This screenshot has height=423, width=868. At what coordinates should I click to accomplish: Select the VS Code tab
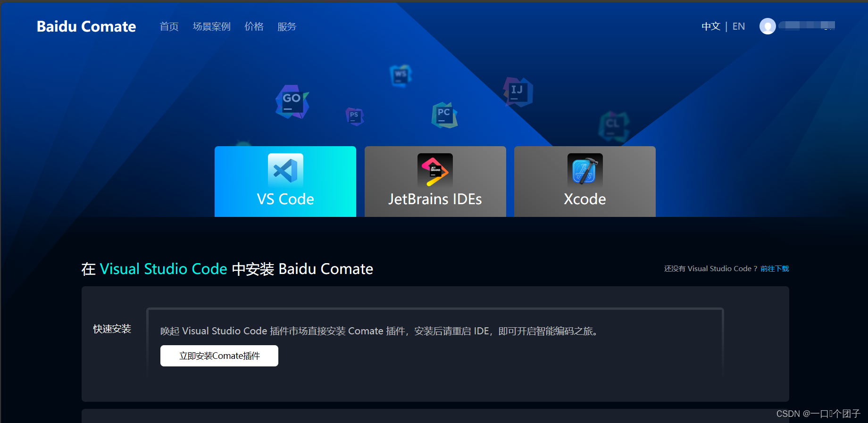(x=285, y=182)
